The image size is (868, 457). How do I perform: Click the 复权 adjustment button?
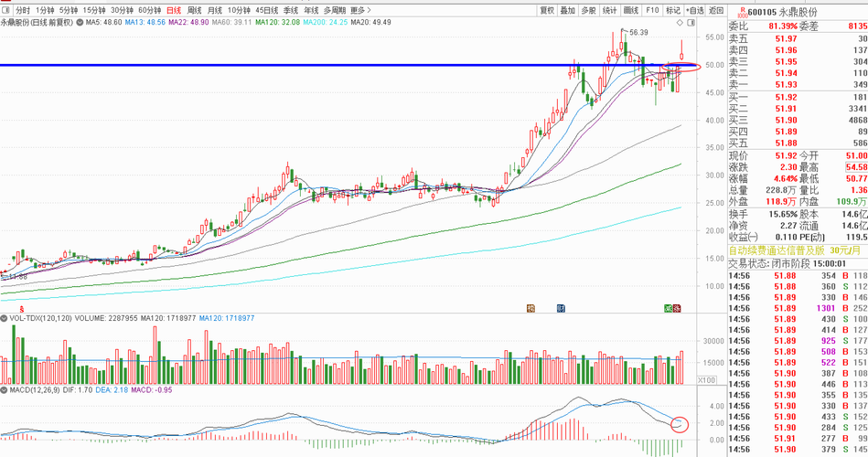pyautogui.click(x=548, y=11)
